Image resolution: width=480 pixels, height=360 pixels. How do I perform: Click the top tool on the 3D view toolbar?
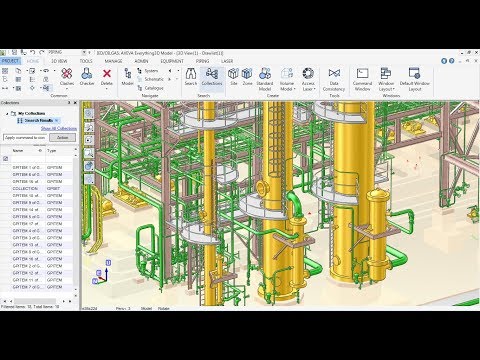click(89, 114)
